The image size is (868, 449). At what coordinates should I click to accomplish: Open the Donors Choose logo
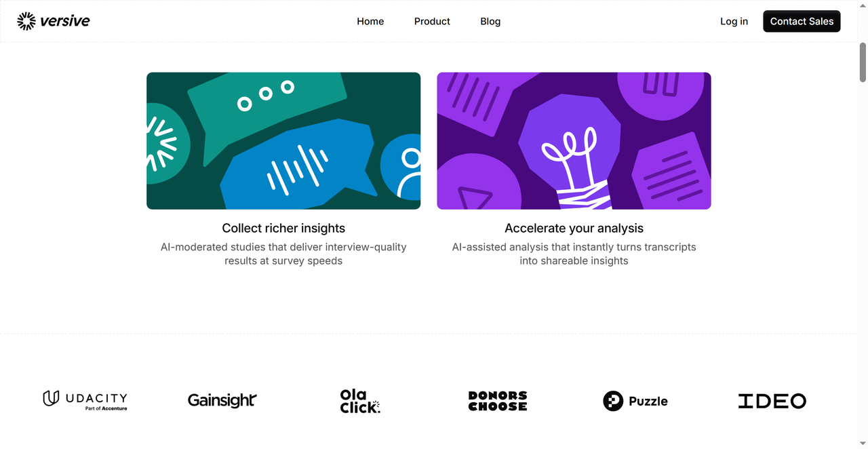coord(498,401)
